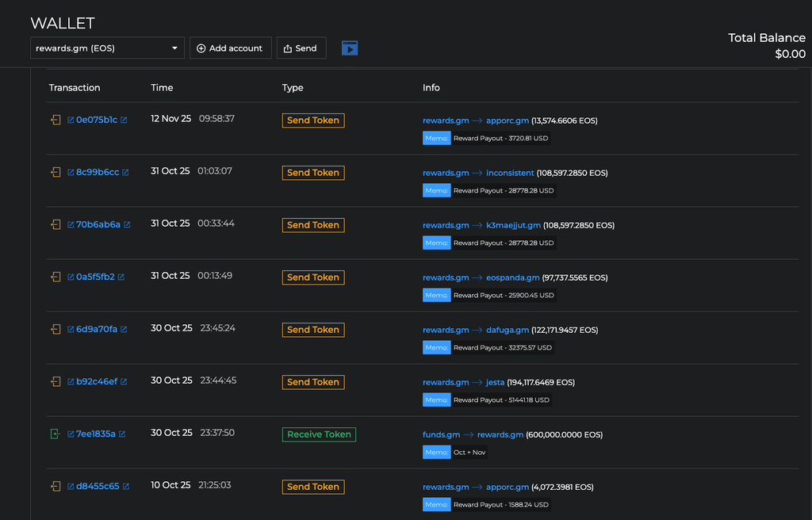This screenshot has width=812, height=520.
Task: Open funds.gm sender account link
Action: point(441,434)
